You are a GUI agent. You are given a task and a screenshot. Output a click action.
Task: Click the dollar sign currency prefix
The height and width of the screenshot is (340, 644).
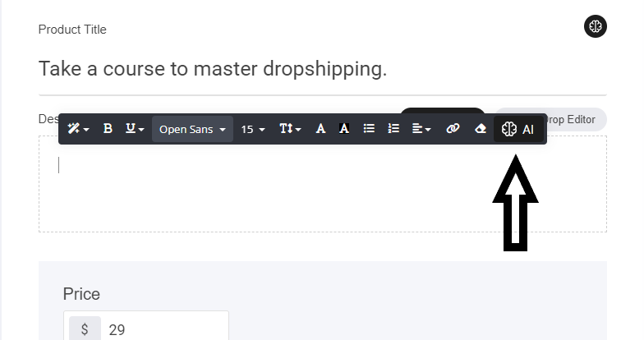(x=84, y=329)
